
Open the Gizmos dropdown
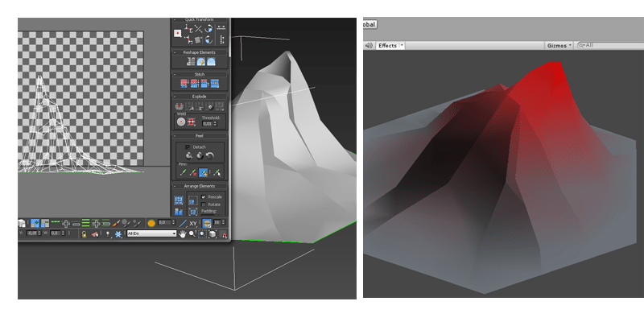tap(559, 46)
